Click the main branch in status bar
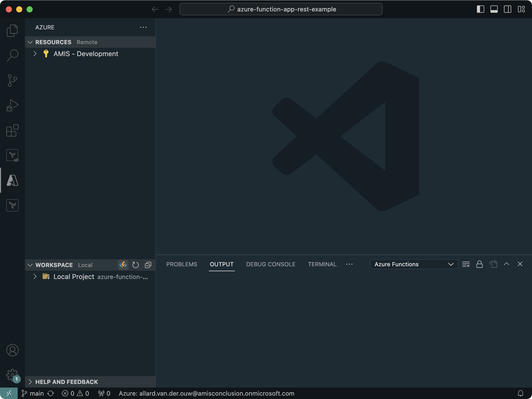This screenshot has width=532, height=399. click(33, 393)
